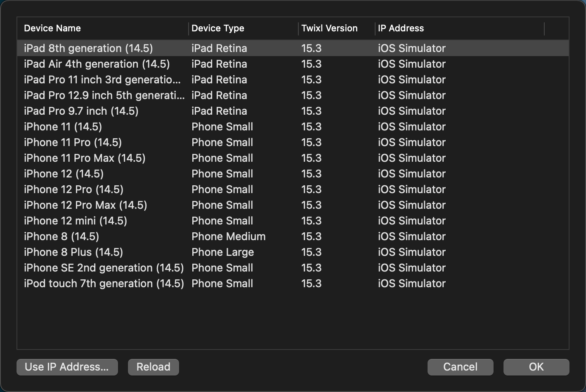Image resolution: width=586 pixels, height=392 pixels.
Task: Click iPad Retina in iPad Pro 9.7 inch row
Action: pyautogui.click(x=220, y=111)
